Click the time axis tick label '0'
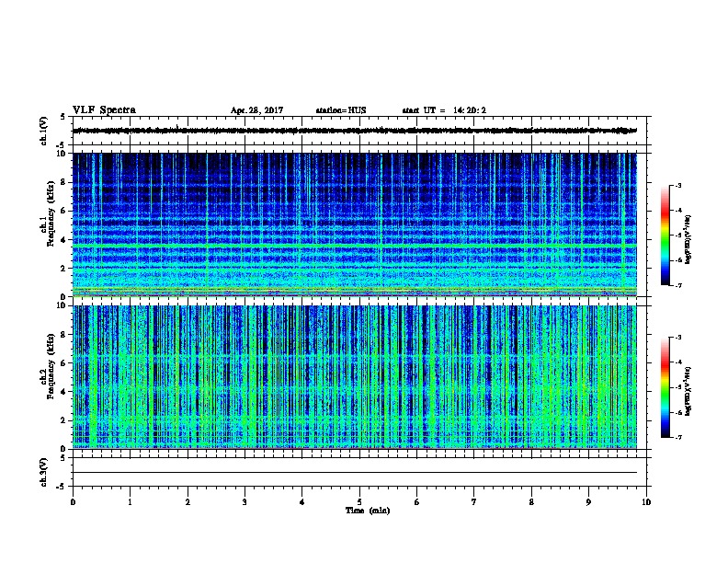 tap(73, 502)
